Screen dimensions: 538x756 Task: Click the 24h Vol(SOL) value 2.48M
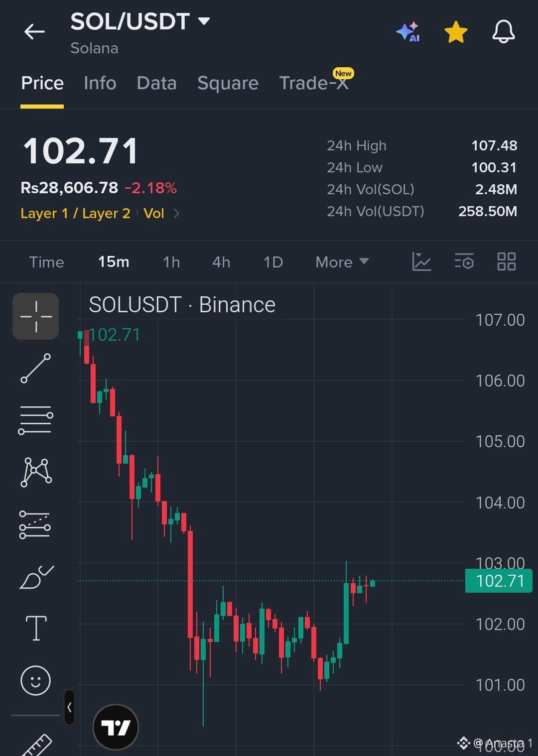click(496, 189)
